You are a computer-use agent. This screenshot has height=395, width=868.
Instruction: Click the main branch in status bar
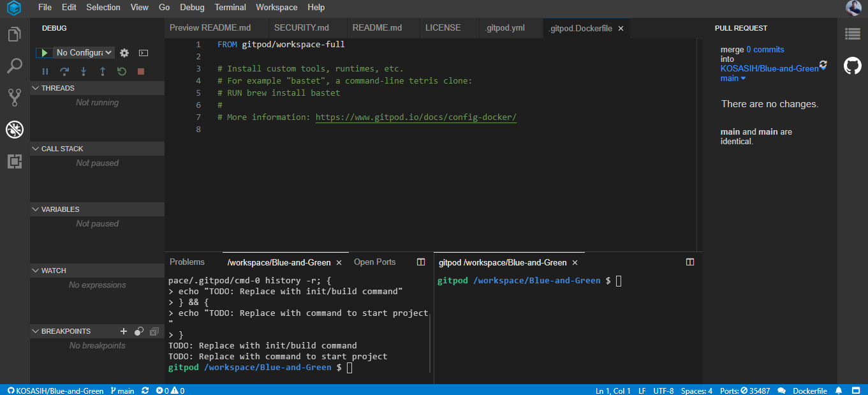click(122, 391)
